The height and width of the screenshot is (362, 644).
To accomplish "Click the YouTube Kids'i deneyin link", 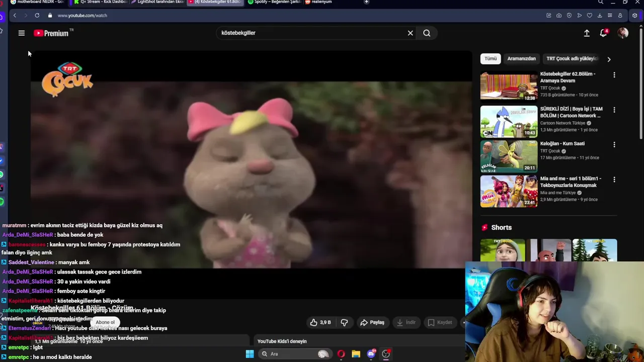I will tap(282, 341).
